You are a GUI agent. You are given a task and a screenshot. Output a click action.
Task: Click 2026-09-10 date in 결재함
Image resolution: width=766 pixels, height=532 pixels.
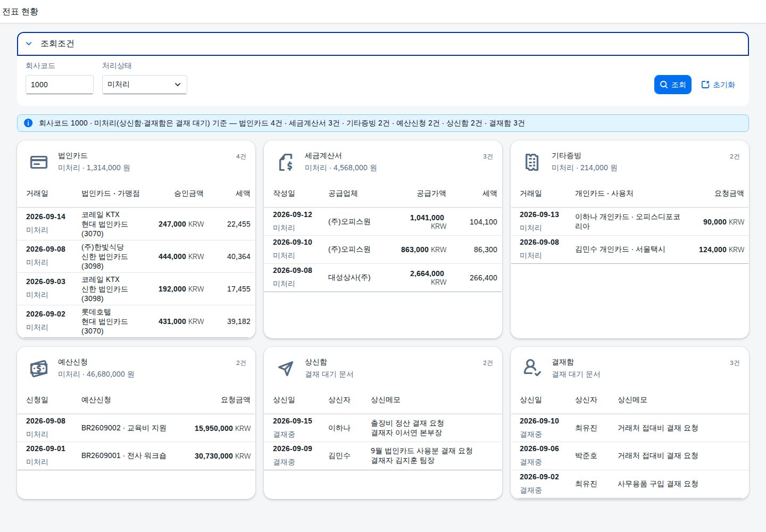[x=539, y=421]
